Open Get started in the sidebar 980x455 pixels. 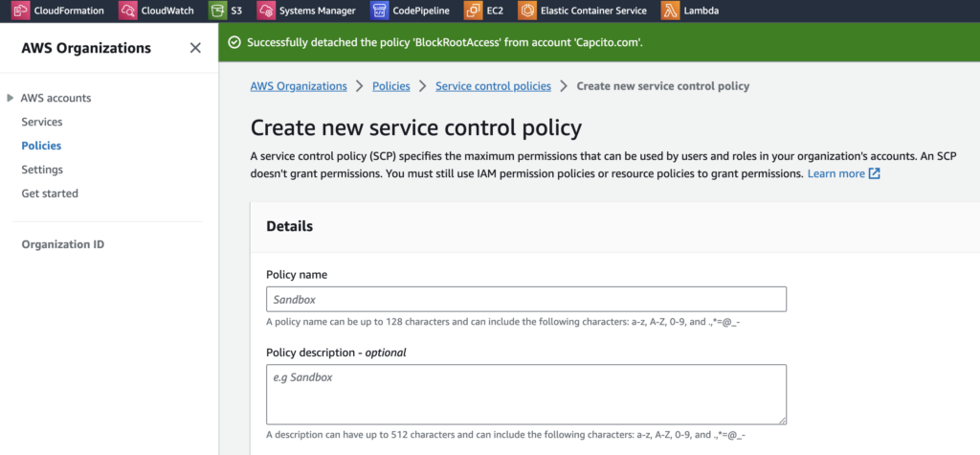pyautogui.click(x=50, y=193)
